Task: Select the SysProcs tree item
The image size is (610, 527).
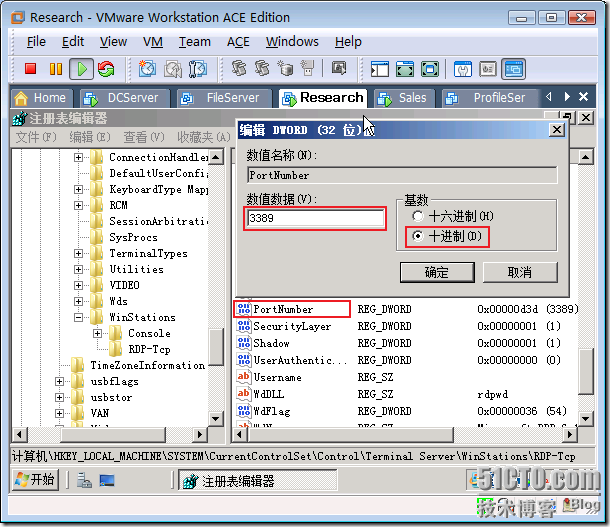Action: 133,237
